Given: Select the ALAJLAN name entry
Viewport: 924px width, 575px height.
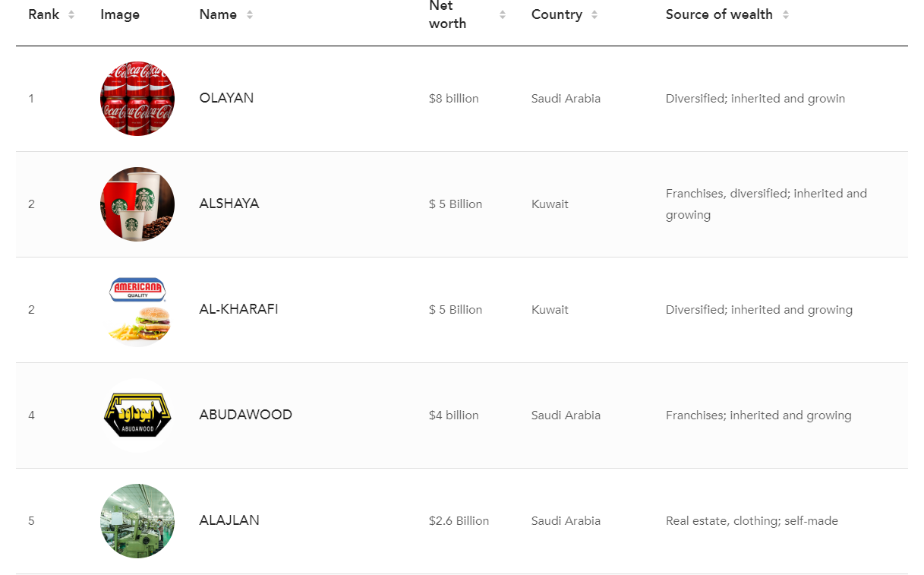Looking at the screenshot, I should click(229, 520).
